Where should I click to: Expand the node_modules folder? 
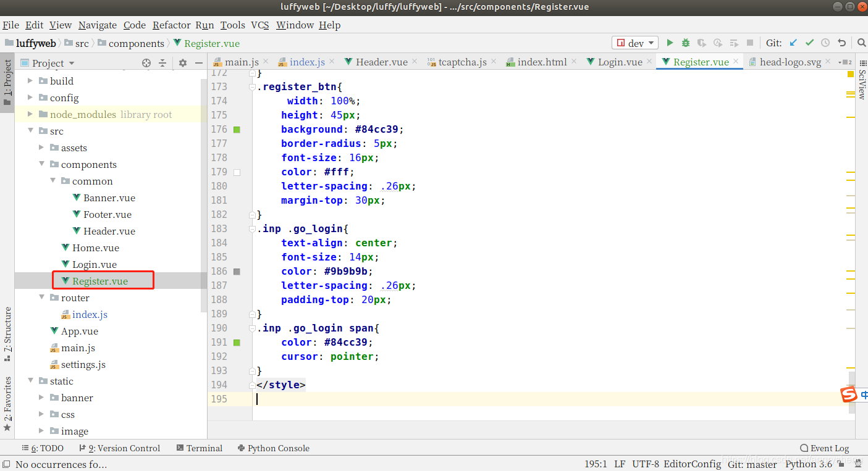point(30,114)
